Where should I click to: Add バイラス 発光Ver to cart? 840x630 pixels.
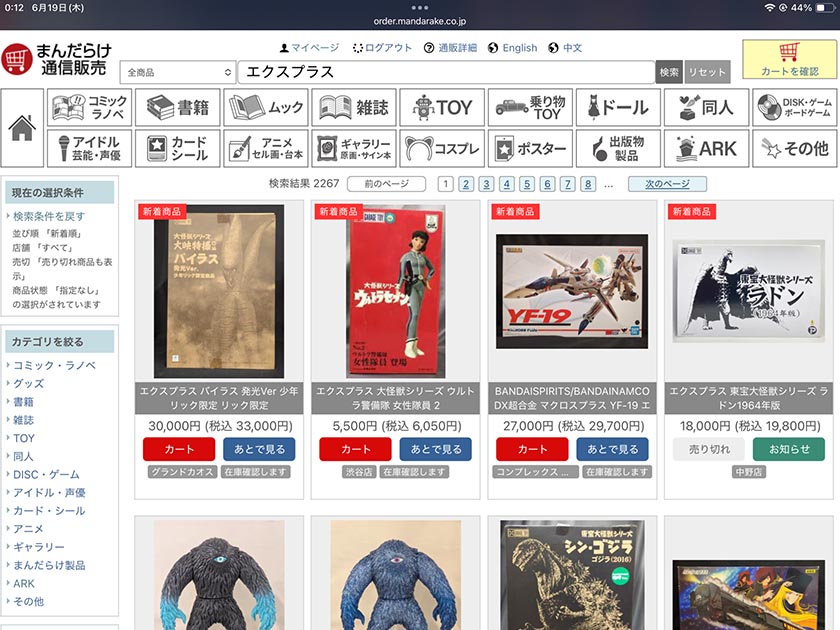pyautogui.click(x=179, y=449)
